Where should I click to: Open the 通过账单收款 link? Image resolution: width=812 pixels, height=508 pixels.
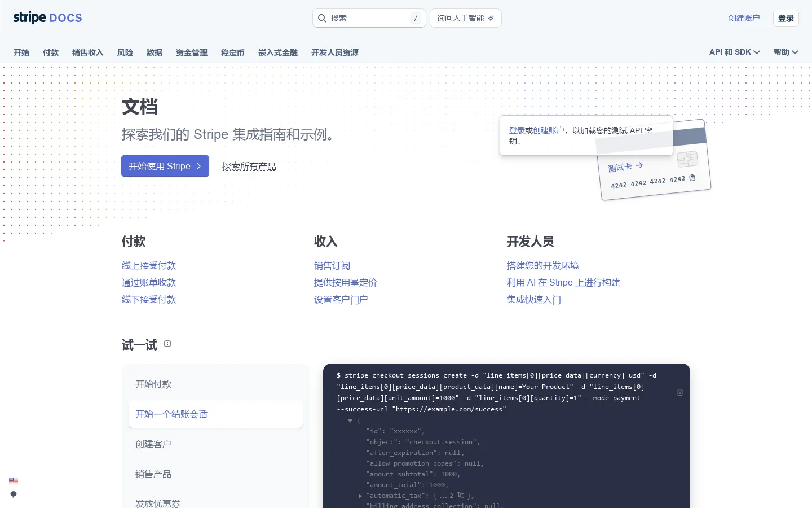click(x=149, y=283)
